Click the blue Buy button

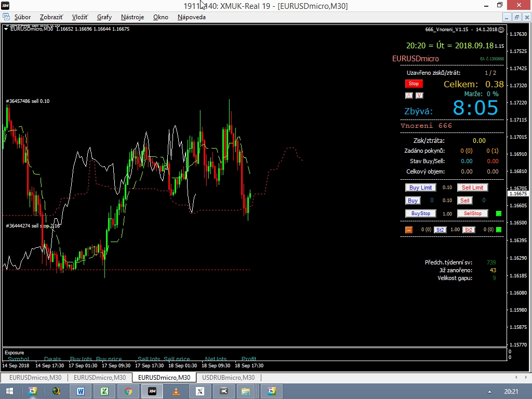[x=413, y=201]
